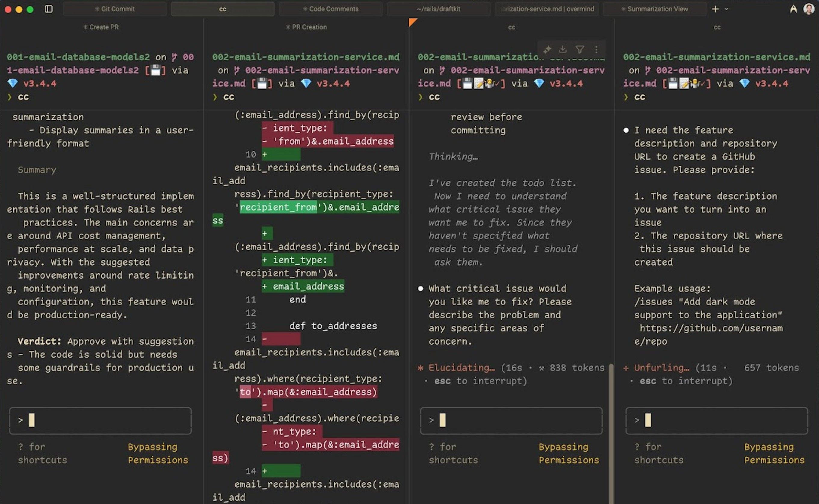Viewport: 819px width, 504px height.
Task: Click the 'Unfurling…' status text
Action: tap(661, 368)
